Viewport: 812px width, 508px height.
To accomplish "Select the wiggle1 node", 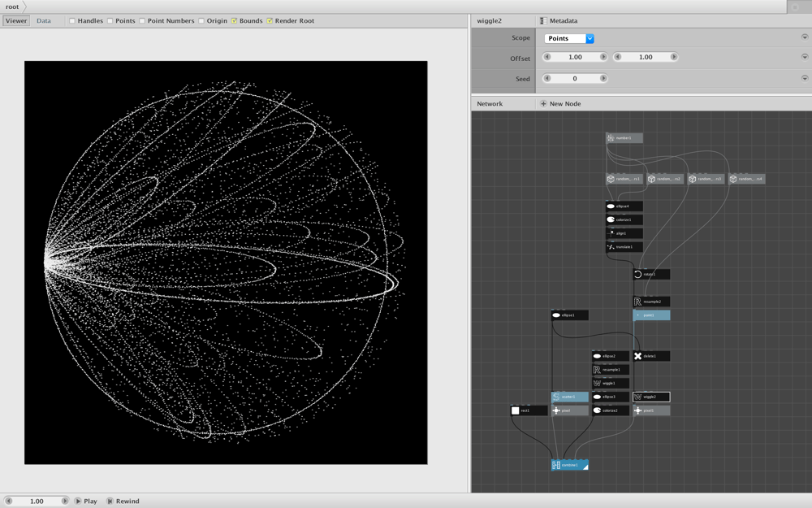I will pos(611,383).
